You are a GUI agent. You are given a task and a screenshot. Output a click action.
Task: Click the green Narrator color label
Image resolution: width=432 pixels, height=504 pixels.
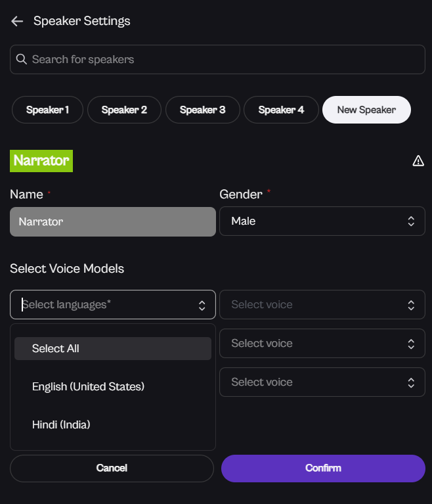point(41,161)
